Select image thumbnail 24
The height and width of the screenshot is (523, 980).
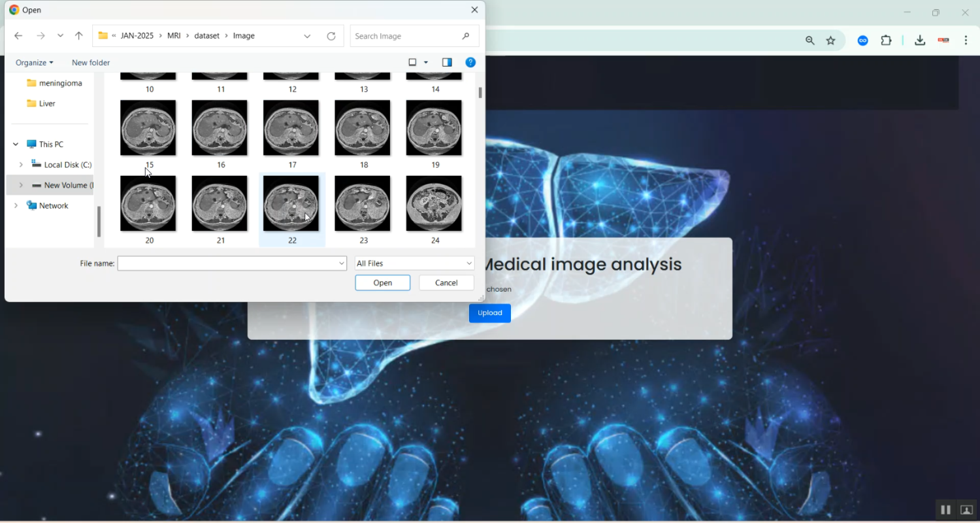434,203
